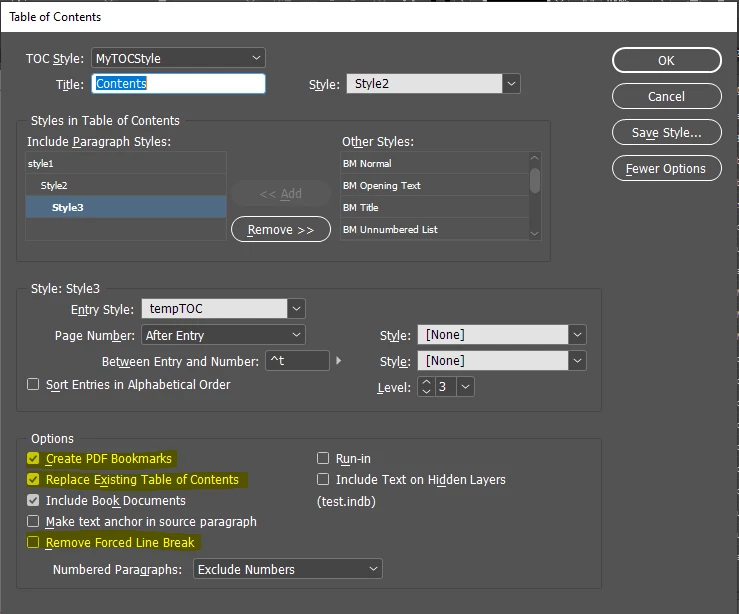739x614 pixels.
Task: Enable Sort Entries in Alphabetical Order
Action: coord(33,384)
